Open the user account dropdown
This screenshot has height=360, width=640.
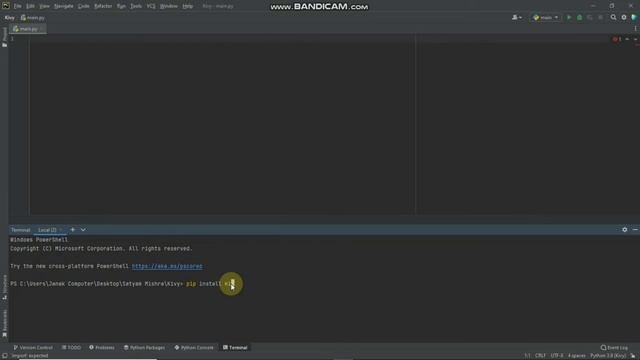[x=517, y=18]
